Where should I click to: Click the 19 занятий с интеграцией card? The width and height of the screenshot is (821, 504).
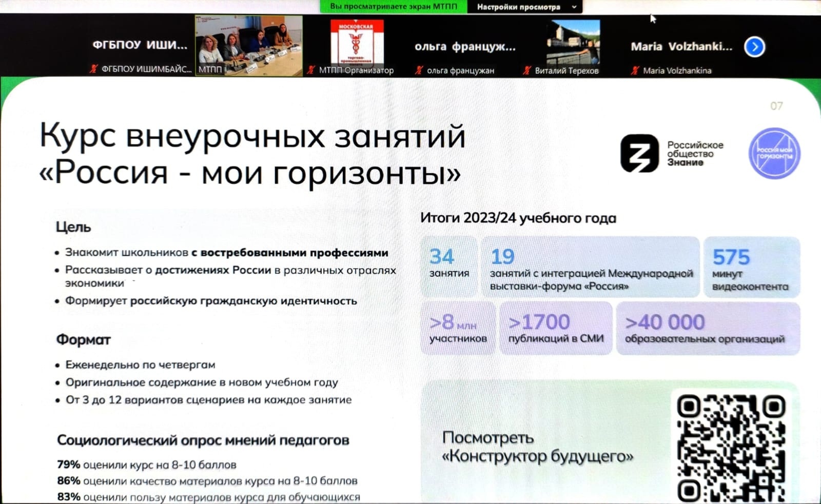(591, 266)
